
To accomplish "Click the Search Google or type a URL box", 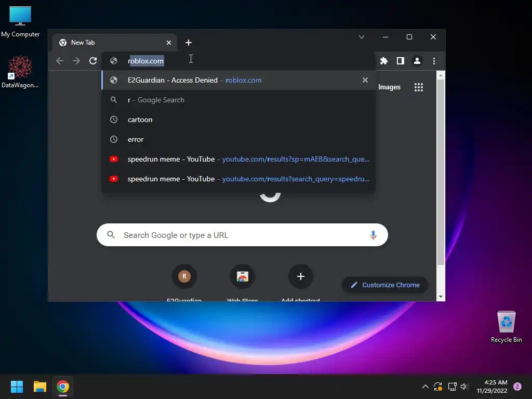I will [x=242, y=235].
